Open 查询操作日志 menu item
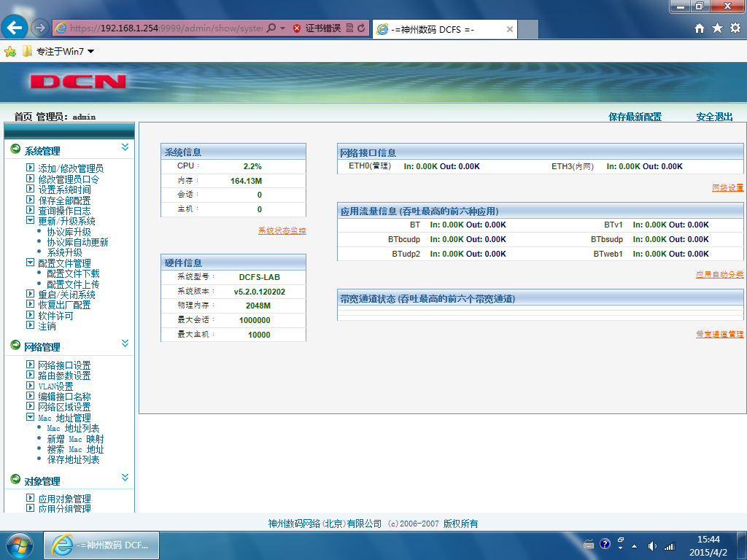The height and width of the screenshot is (560, 747). pyautogui.click(x=64, y=211)
